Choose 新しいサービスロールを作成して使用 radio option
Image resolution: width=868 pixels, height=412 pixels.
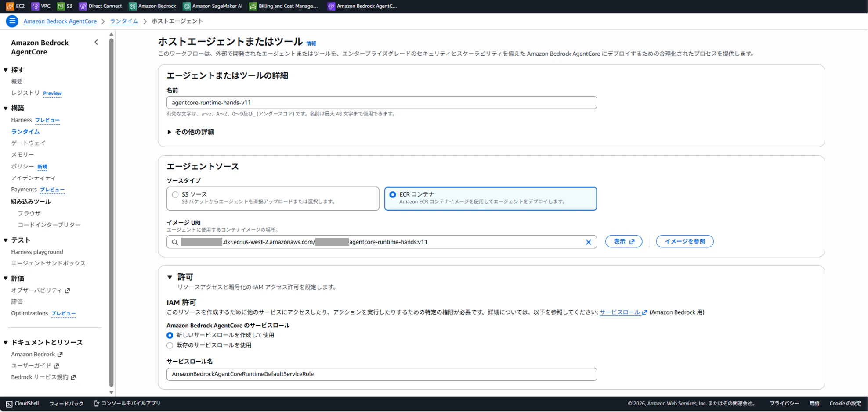tap(170, 335)
